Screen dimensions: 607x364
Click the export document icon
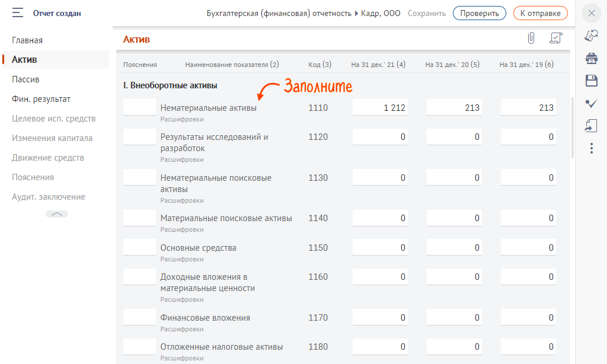click(x=591, y=125)
